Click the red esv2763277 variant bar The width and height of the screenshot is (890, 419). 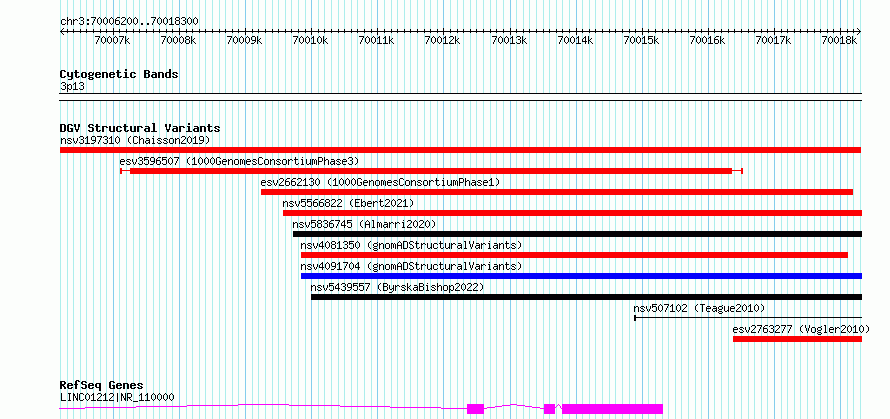[x=797, y=339]
